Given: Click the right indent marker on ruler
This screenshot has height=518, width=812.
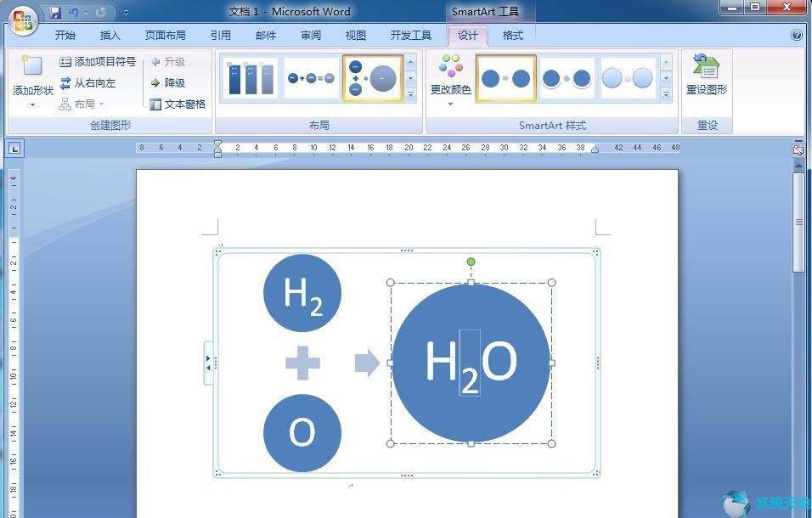Looking at the screenshot, I should (595, 149).
